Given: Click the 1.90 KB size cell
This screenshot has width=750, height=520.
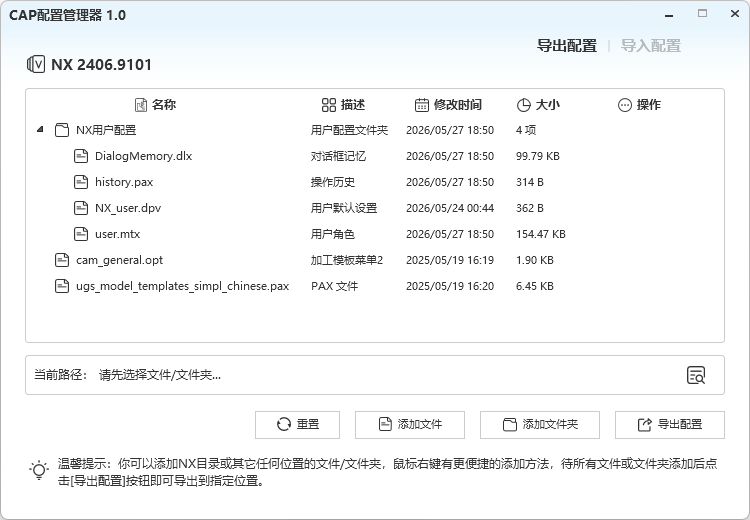Looking at the screenshot, I should click(535, 260).
